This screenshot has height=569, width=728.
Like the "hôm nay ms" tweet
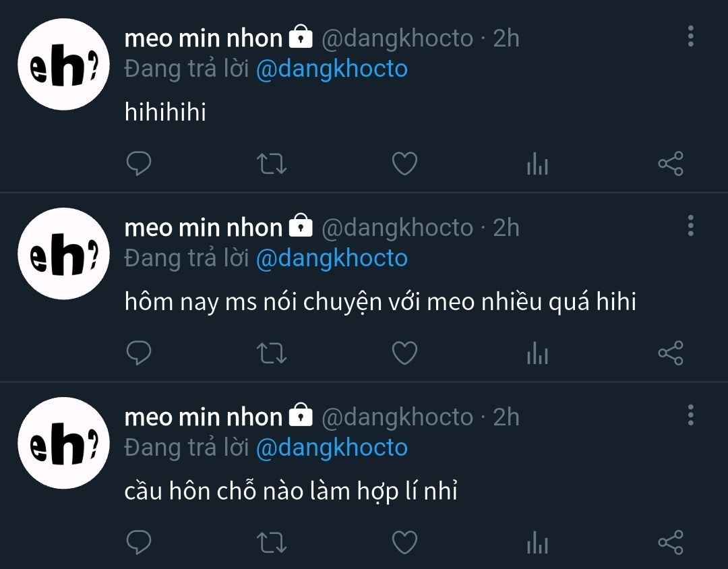pos(404,353)
